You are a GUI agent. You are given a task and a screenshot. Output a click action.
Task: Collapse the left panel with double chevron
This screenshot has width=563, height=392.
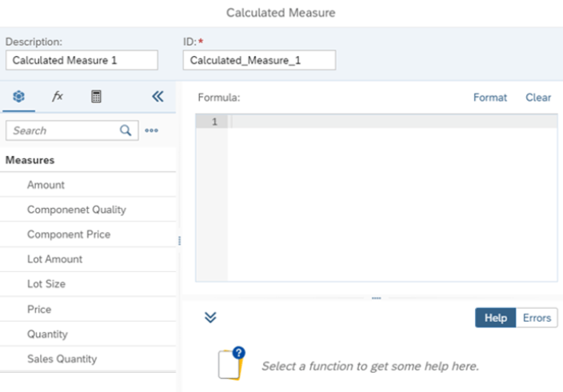(158, 97)
